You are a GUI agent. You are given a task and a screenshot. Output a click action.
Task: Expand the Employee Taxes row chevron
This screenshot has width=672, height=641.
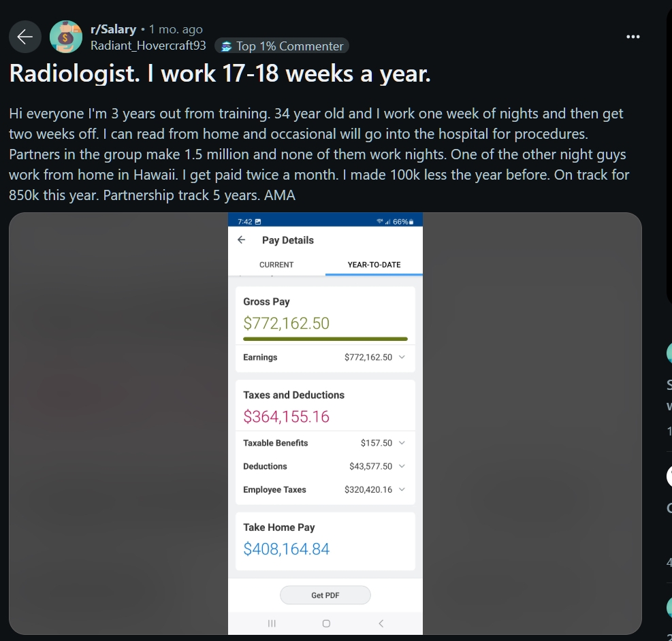point(402,489)
